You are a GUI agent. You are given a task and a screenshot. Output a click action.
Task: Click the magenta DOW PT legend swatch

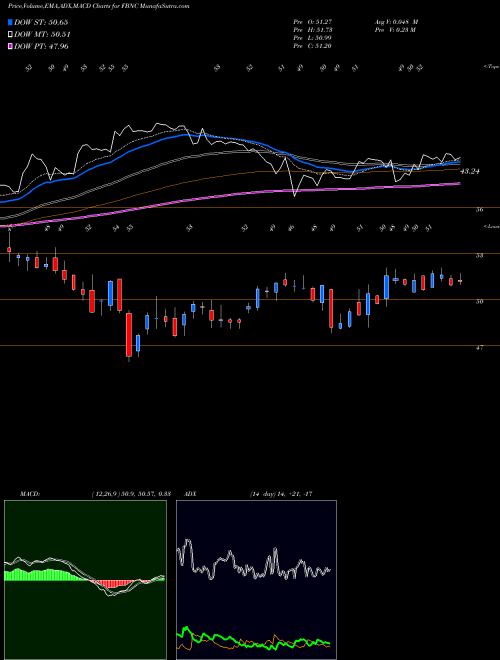coord(10,46)
